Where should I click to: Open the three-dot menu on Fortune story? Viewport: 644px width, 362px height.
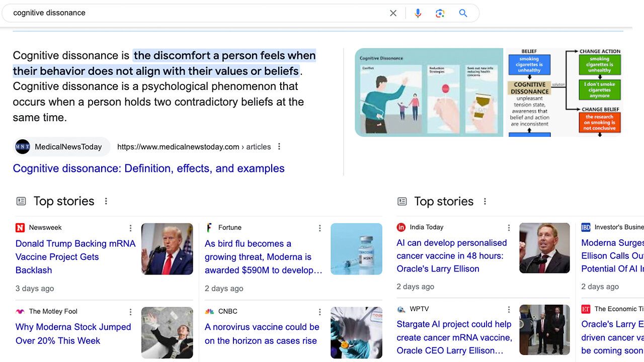click(319, 228)
